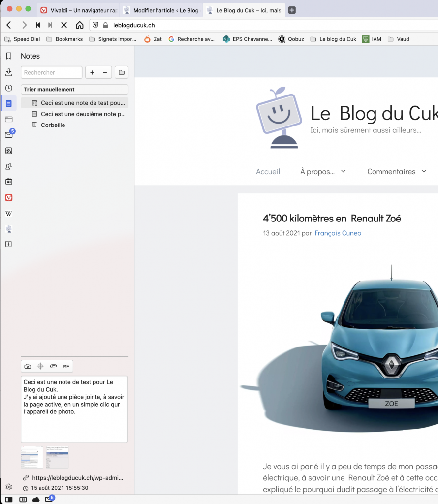Click the Fast Forward button
Image resolution: width=438 pixels, height=504 pixels.
50,25
